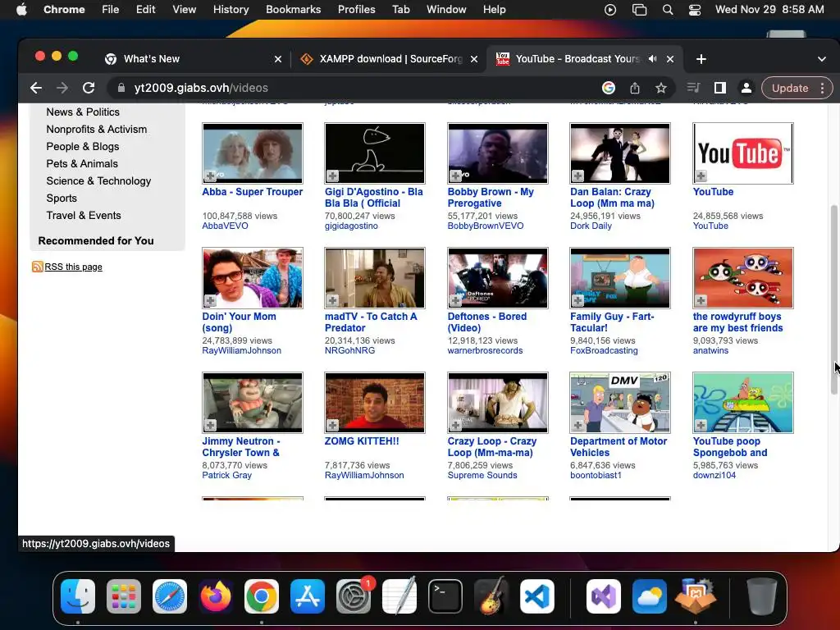This screenshot has width=840, height=630.
Task: Click the forward navigation arrow
Action: pyautogui.click(x=62, y=88)
